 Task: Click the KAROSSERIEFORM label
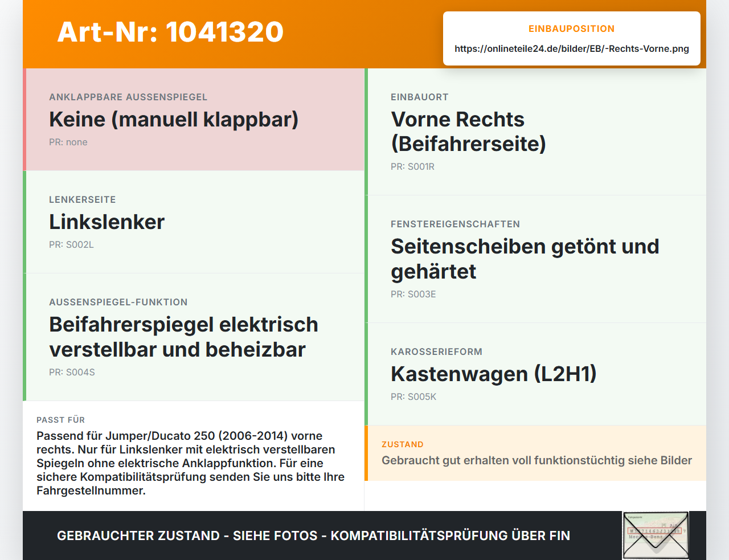click(x=436, y=351)
